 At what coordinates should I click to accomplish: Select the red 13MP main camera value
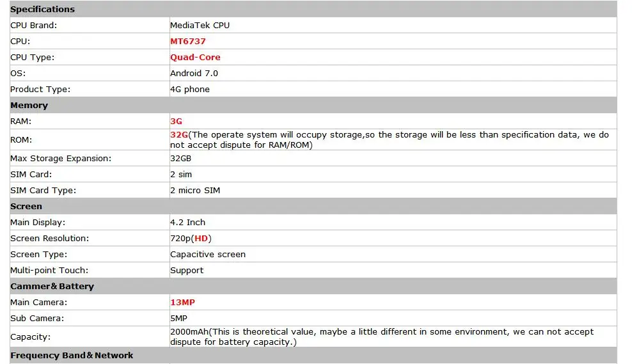[x=182, y=303]
